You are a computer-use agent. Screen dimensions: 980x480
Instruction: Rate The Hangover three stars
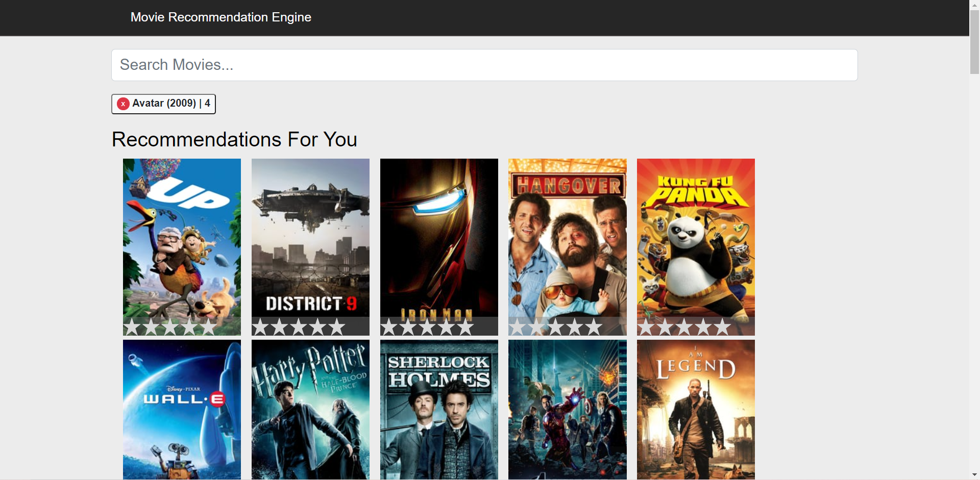556,326
